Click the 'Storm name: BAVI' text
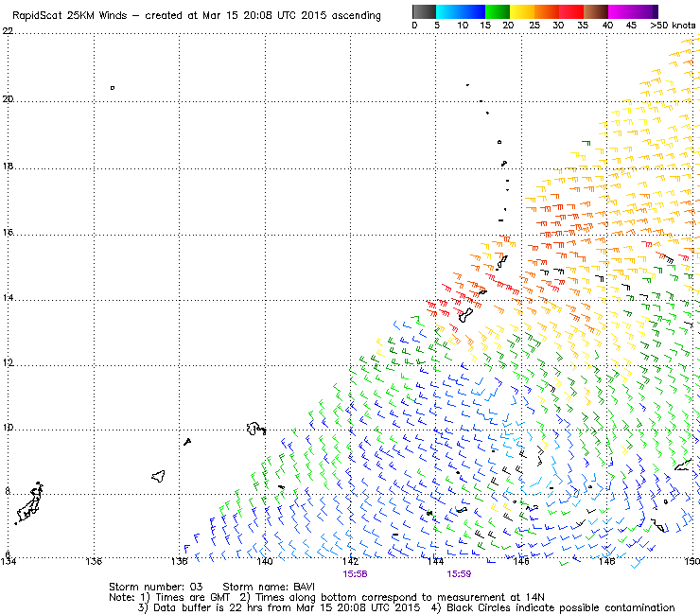 tap(269, 587)
